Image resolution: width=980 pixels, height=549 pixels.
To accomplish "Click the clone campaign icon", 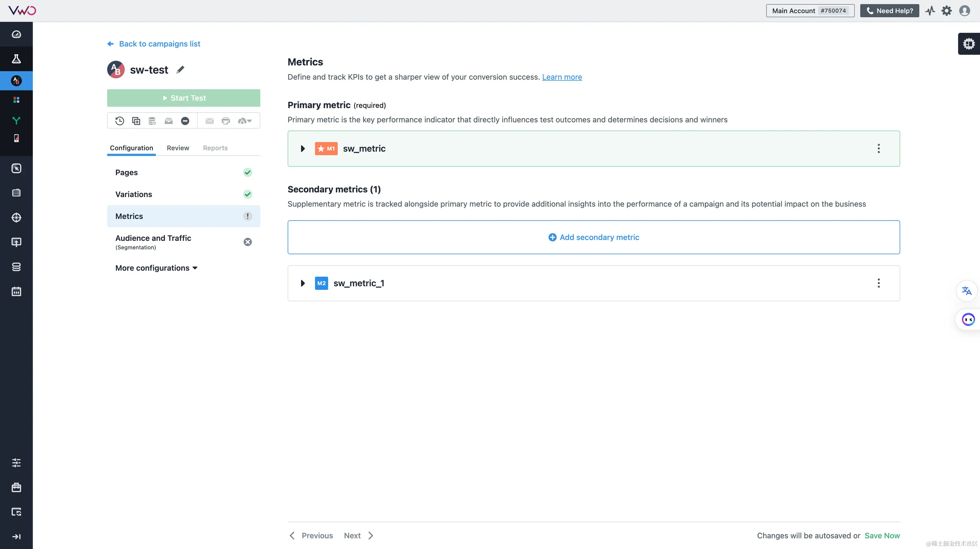I will click(x=136, y=121).
